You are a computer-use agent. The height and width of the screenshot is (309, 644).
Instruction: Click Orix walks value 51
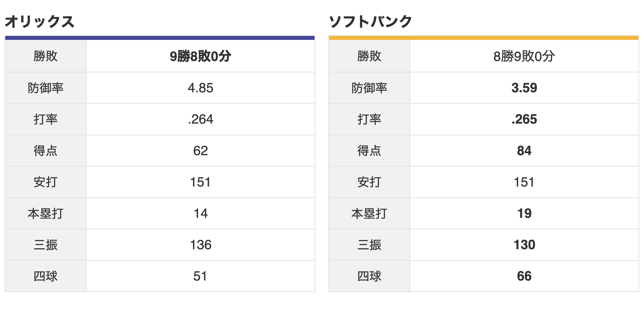pyautogui.click(x=200, y=276)
